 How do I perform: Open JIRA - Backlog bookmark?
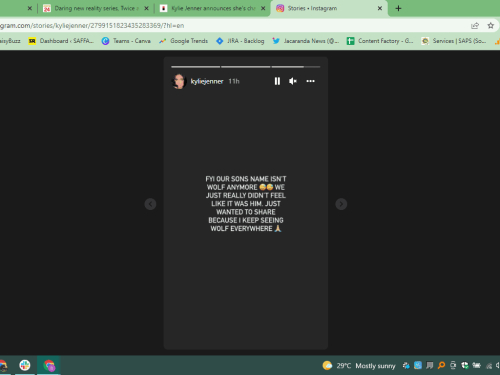point(240,41)
